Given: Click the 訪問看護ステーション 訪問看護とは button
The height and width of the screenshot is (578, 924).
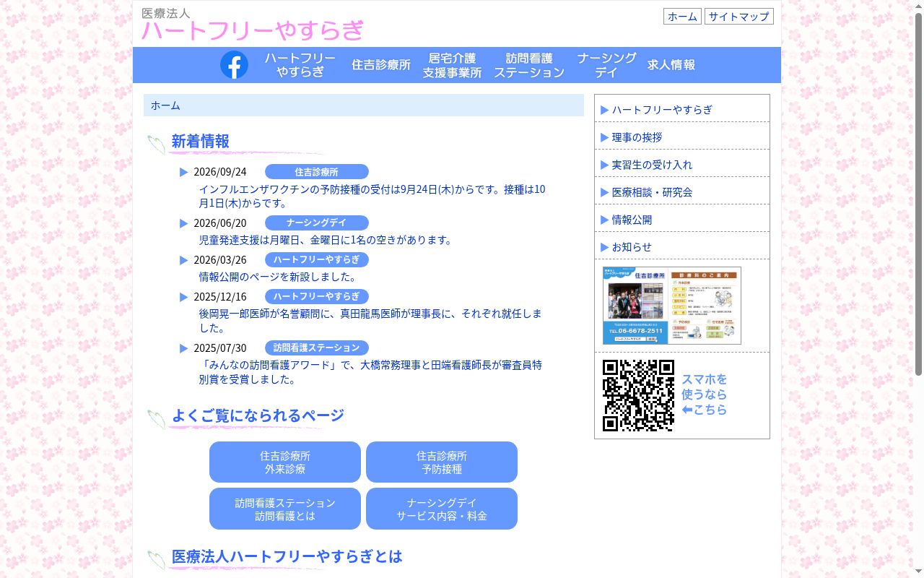Looking at the screenshot, I should click(285, 509).
